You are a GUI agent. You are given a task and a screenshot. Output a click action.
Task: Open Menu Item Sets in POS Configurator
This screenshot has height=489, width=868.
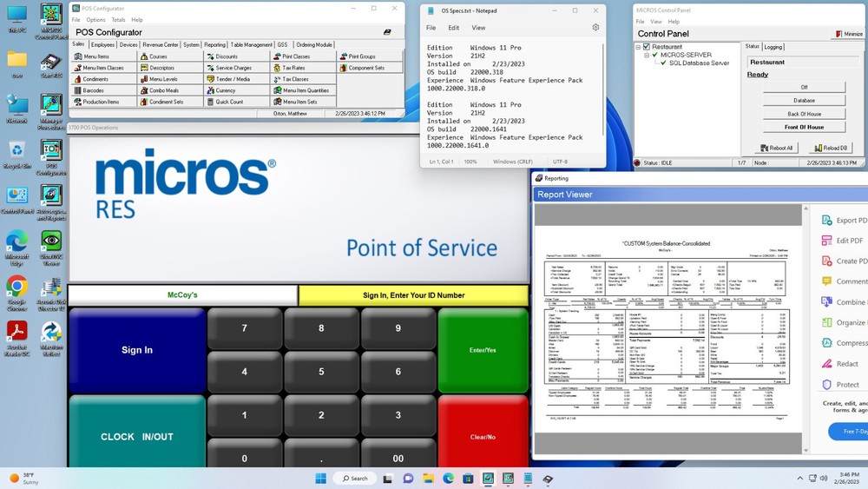(303, 102)
